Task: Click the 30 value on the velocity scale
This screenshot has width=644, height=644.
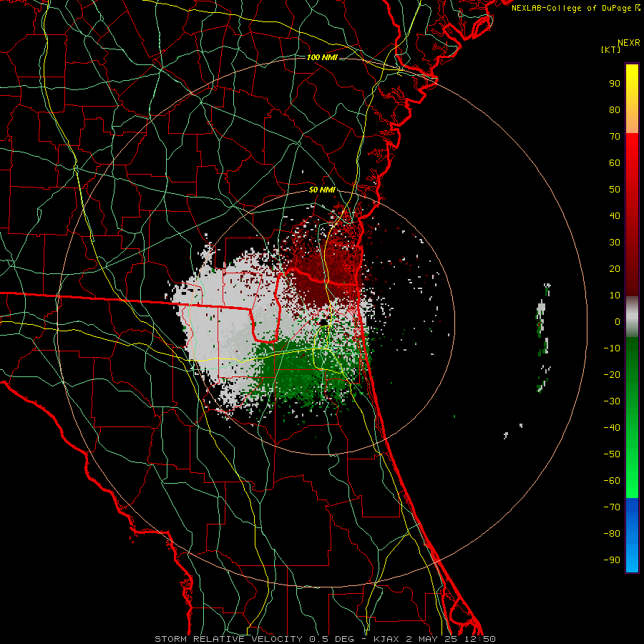Action: [615, 243]
